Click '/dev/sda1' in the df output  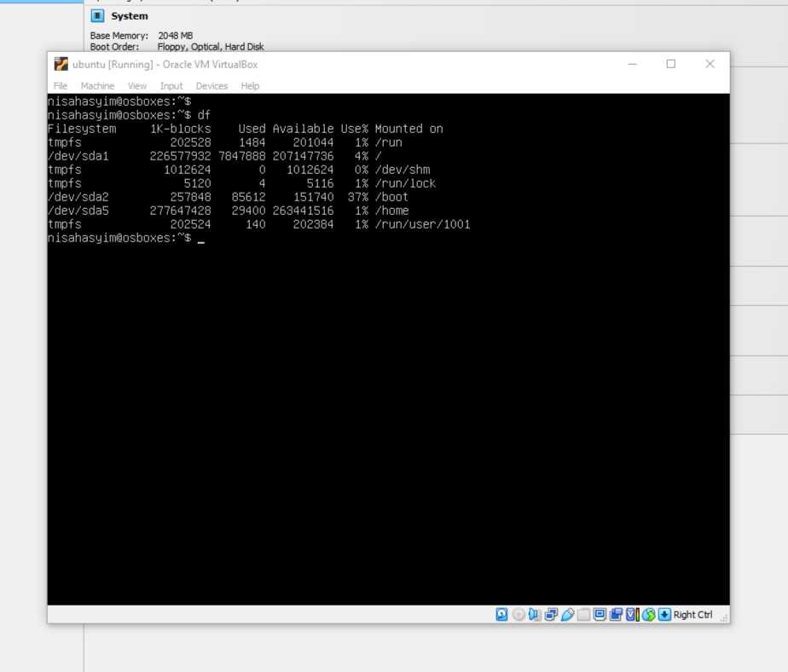[78, 156]
